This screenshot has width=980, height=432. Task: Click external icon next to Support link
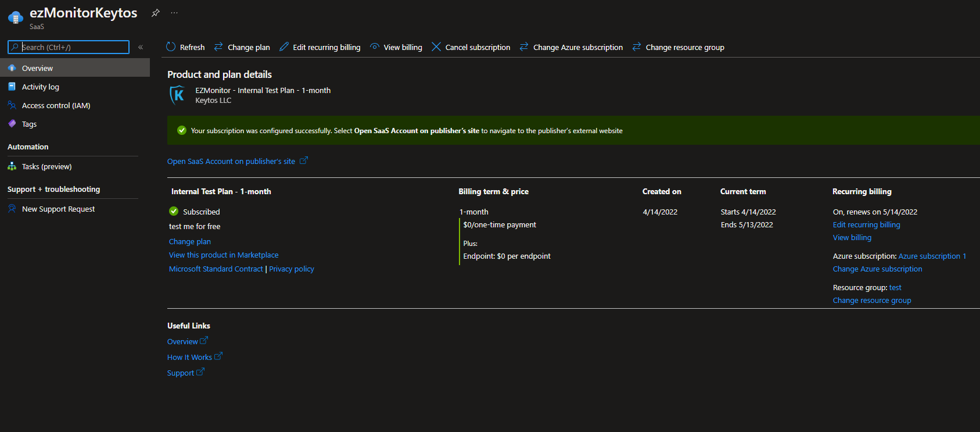click(200, 372)
